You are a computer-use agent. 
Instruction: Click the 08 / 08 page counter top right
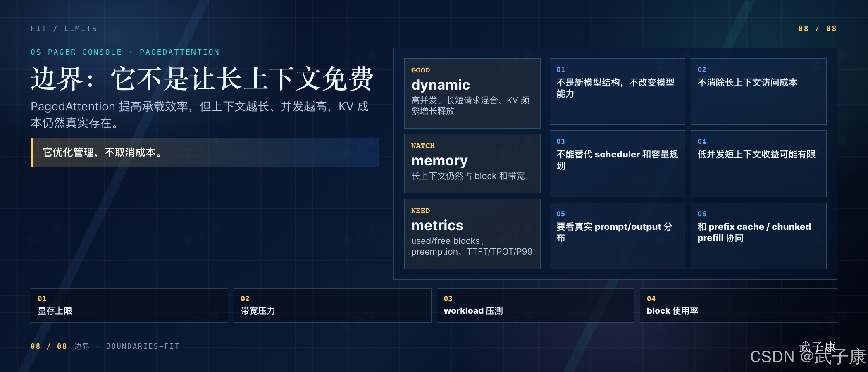tap(817, 29)
